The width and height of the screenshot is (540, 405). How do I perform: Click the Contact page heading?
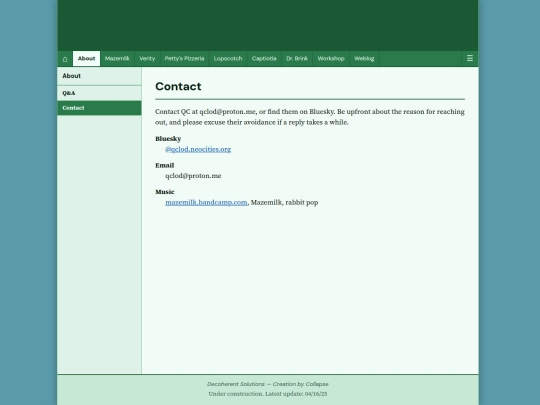point(178,86)
